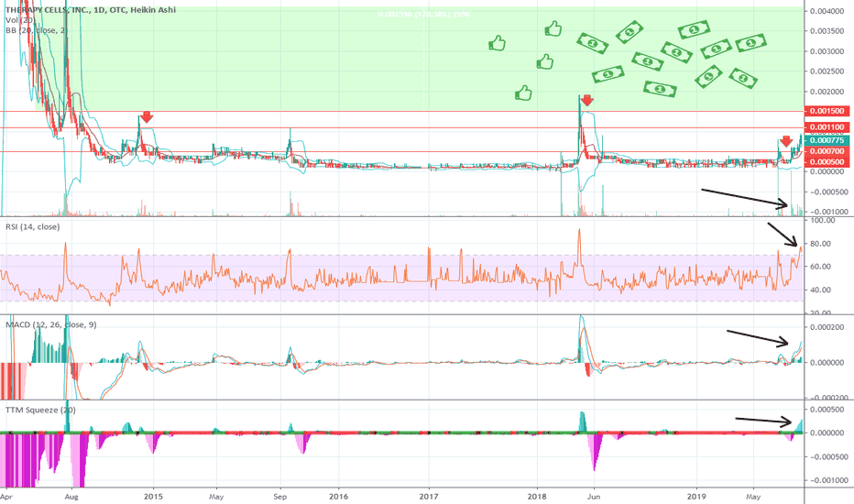Click the Jun label on the time axis

[594, 497]
